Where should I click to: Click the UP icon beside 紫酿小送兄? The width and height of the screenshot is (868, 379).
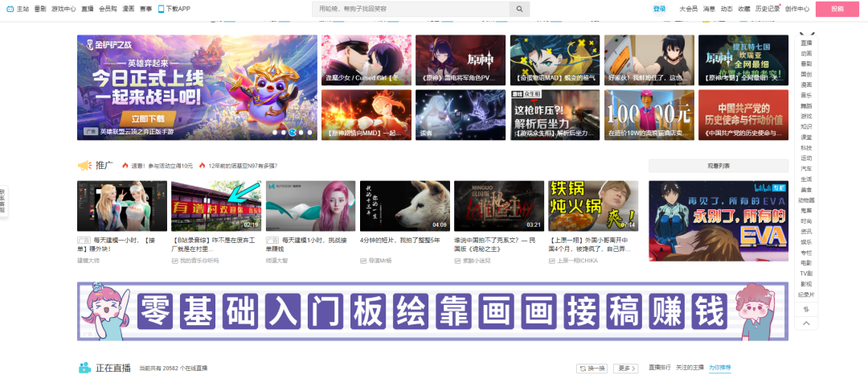(457, 261)
